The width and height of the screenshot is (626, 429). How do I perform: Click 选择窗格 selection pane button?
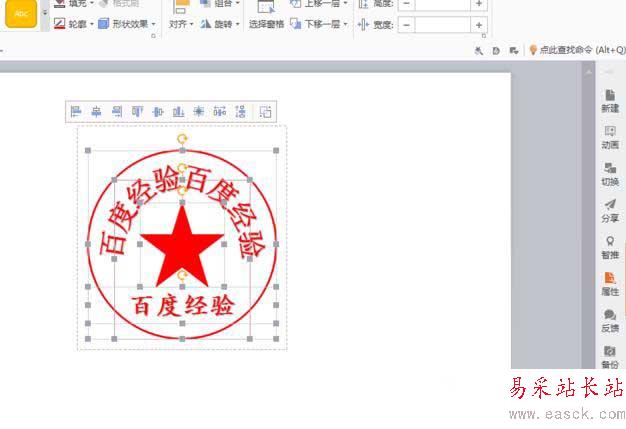coord(266,16)
